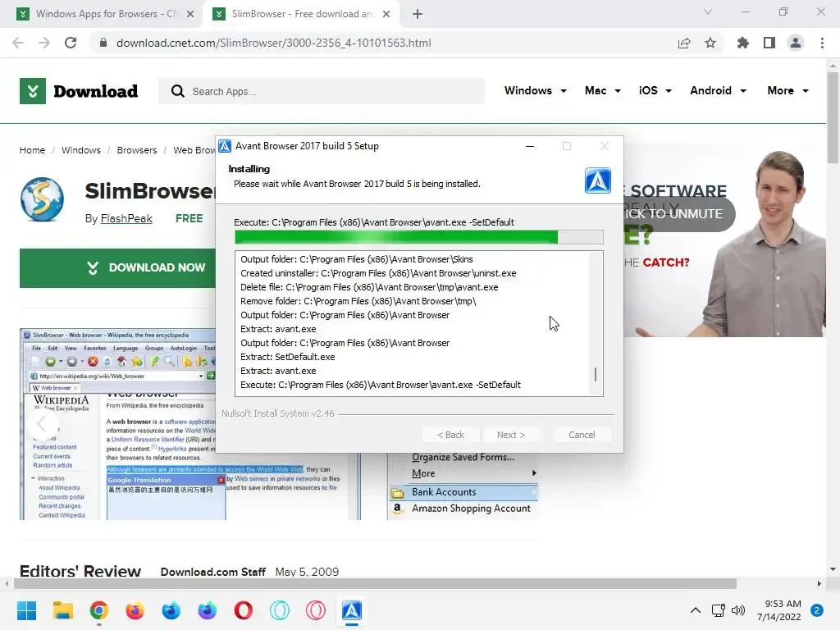Select the 'Remove folder' installer log line
Screen dimensions: 840x630
pyautogui.click(x=358, y=301)
